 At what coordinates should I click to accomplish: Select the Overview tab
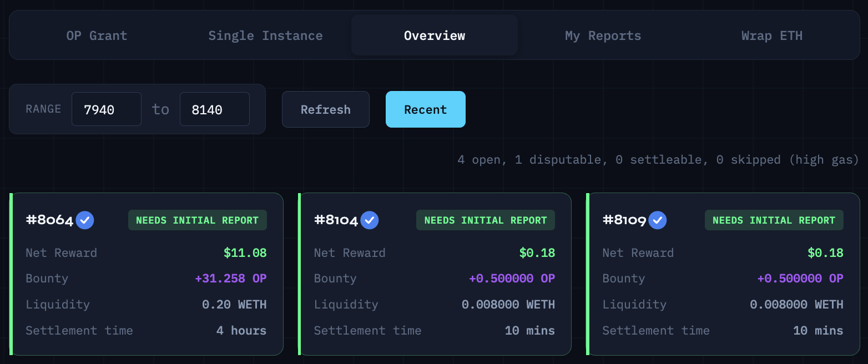coord(435,36)
